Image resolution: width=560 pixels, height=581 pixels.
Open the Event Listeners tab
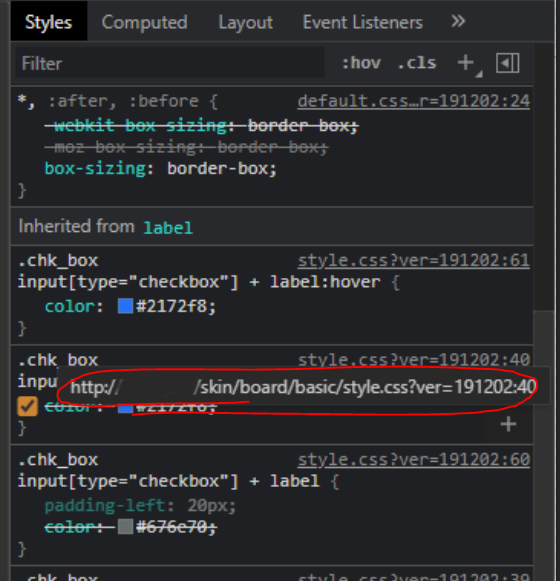pyautogui.click(x=362, y=22)
